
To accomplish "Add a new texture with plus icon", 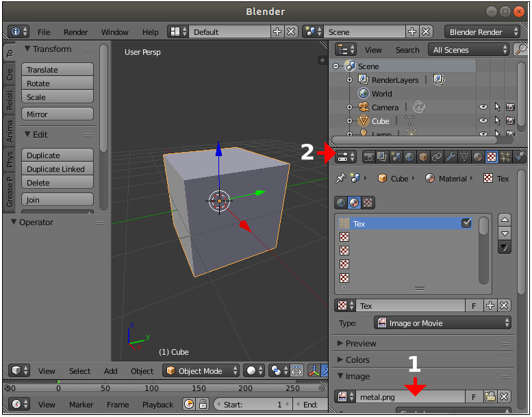I will tap(490, 305).
